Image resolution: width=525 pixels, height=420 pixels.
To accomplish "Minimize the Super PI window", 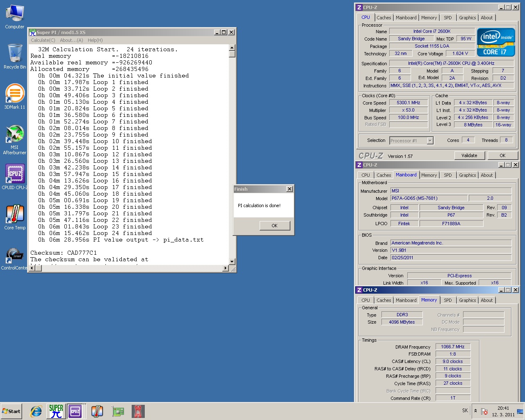I will [217, 32].
